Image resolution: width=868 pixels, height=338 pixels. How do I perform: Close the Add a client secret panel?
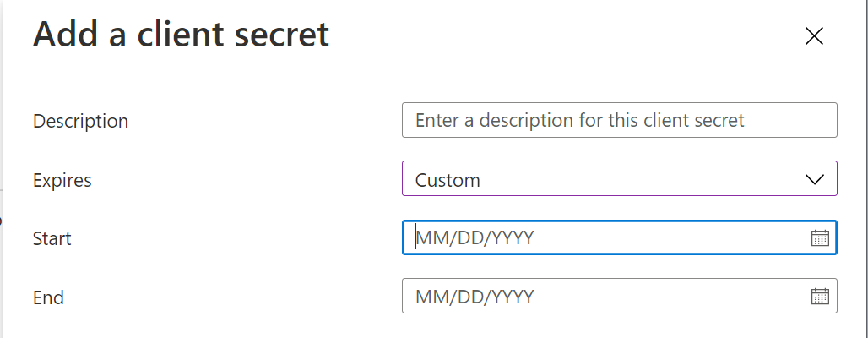pos(814,35)
